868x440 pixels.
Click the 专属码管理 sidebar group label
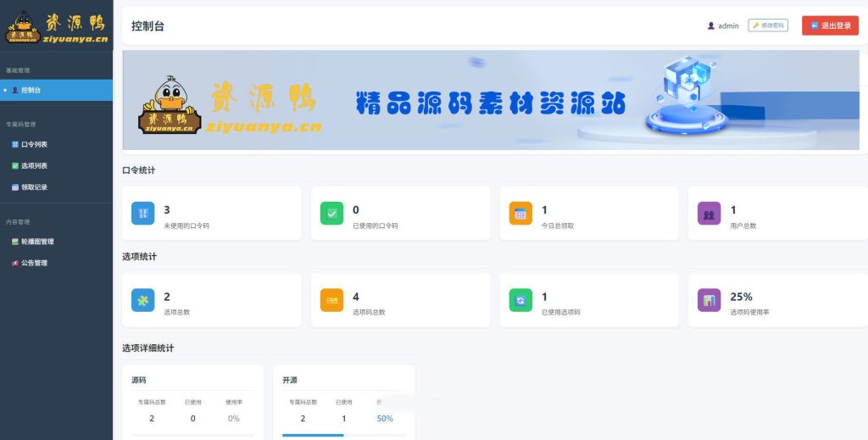coord(20,125)
